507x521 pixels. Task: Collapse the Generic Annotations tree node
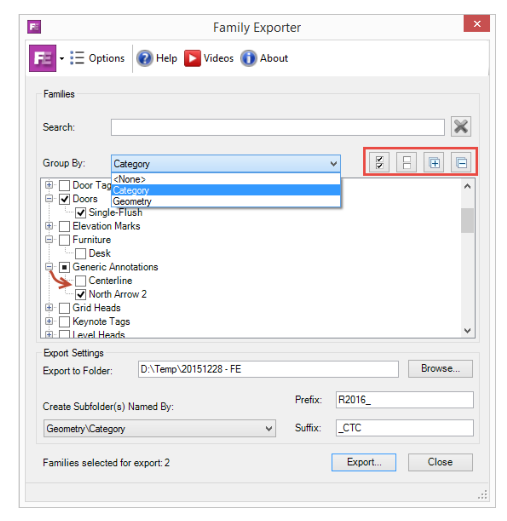click(49, 267)
